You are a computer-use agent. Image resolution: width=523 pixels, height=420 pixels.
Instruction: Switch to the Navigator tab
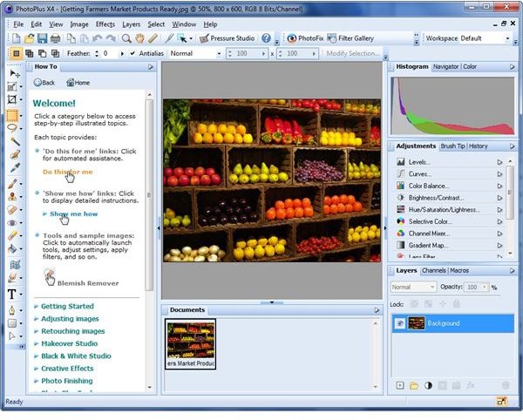[445, 67]
